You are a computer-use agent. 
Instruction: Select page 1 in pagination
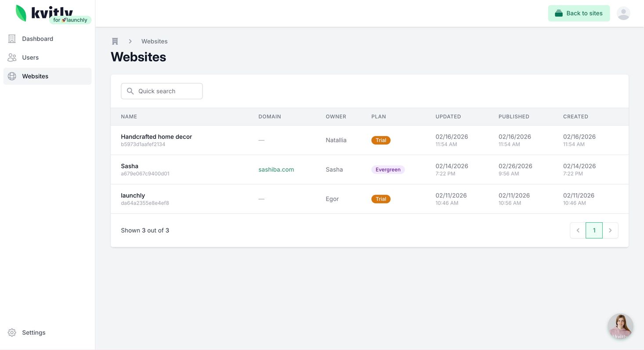pyautogui.click(x=594, y=231)
